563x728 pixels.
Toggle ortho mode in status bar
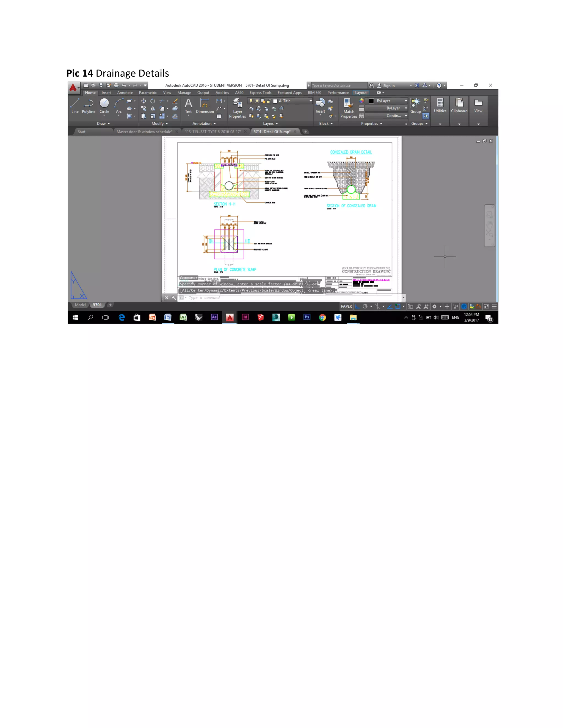(357, 306)
